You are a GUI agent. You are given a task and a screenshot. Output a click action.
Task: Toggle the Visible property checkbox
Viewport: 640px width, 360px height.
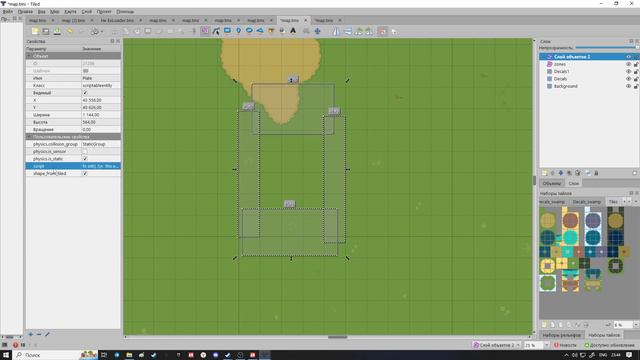(x=85, y=93)
